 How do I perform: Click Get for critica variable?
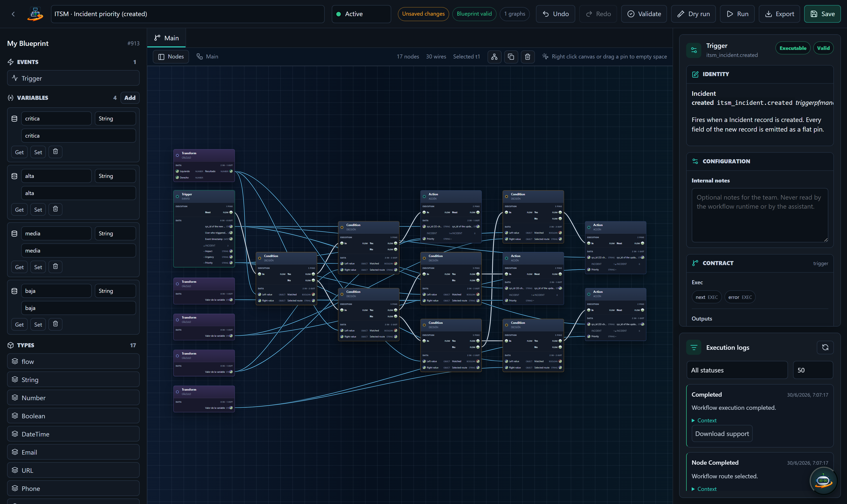tap(19, 152)
